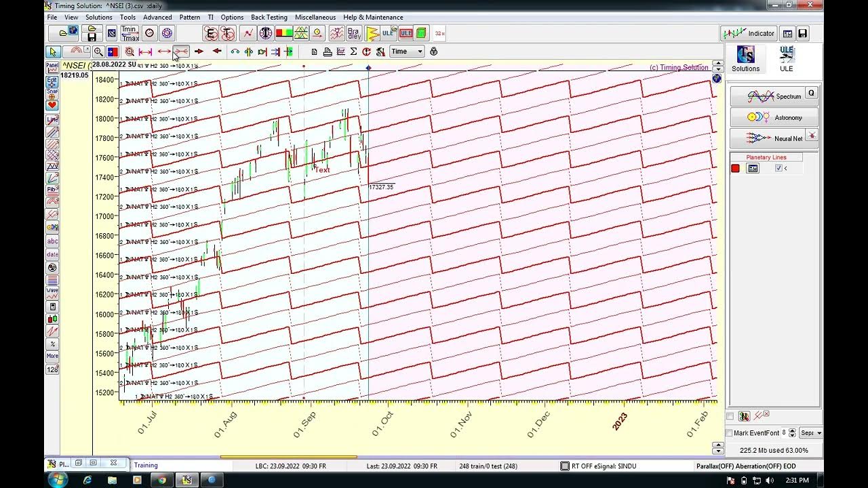Select the Line drawing tool

click(x=52, y=119)
